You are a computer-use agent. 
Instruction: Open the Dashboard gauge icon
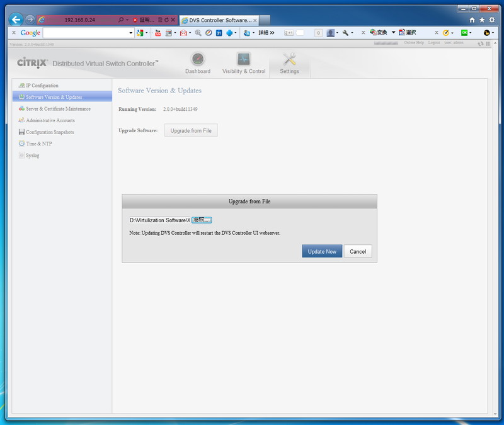[x=198, y=59]
